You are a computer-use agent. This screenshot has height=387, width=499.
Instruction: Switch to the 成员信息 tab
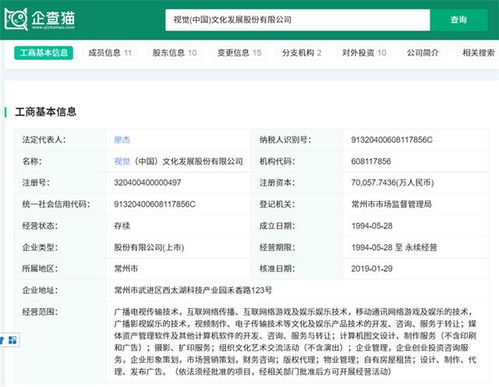coord(110,53)
